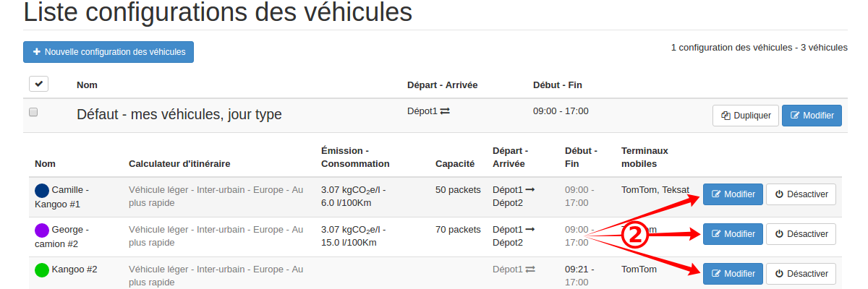Click round-trip arrows icon beside Dépot1 header row
This screenshot has height=289, width=868.
pyautogui.click(x=446, y=111)
